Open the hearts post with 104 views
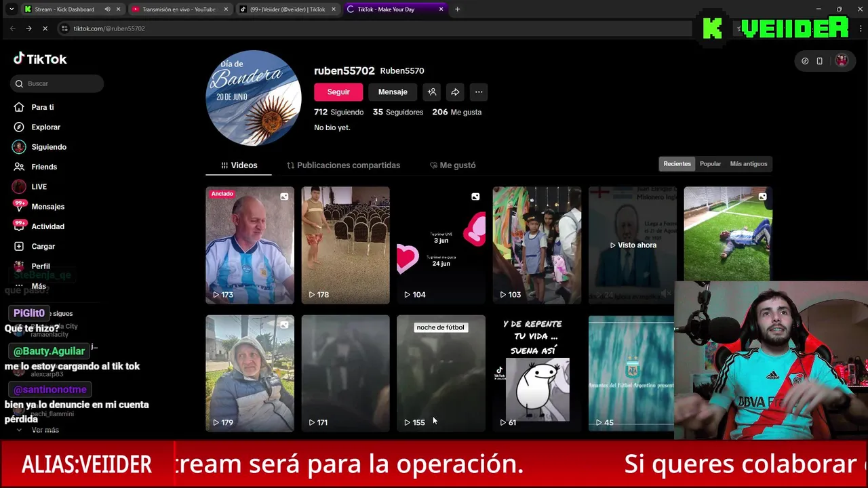This screenshot has height=488, width=868. coord(441,245)
